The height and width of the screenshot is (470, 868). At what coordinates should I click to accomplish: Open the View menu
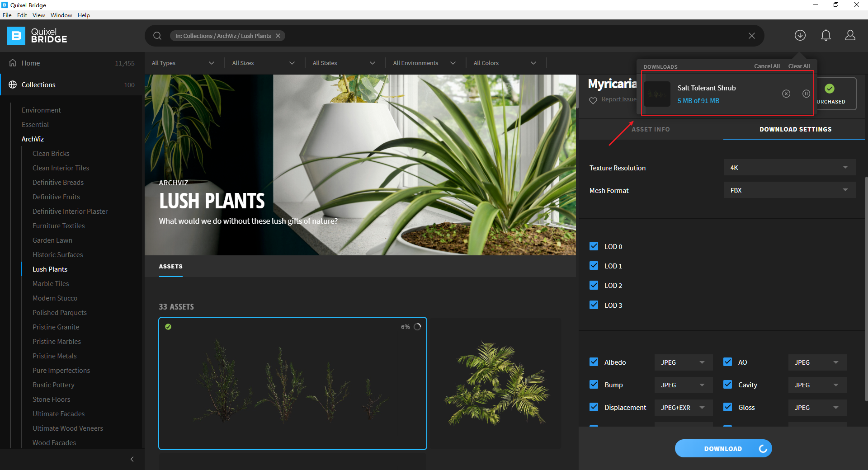pos(38,15)
